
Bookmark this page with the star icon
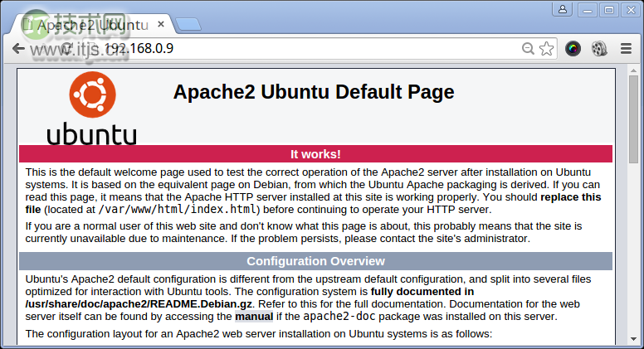click(546, 48)
